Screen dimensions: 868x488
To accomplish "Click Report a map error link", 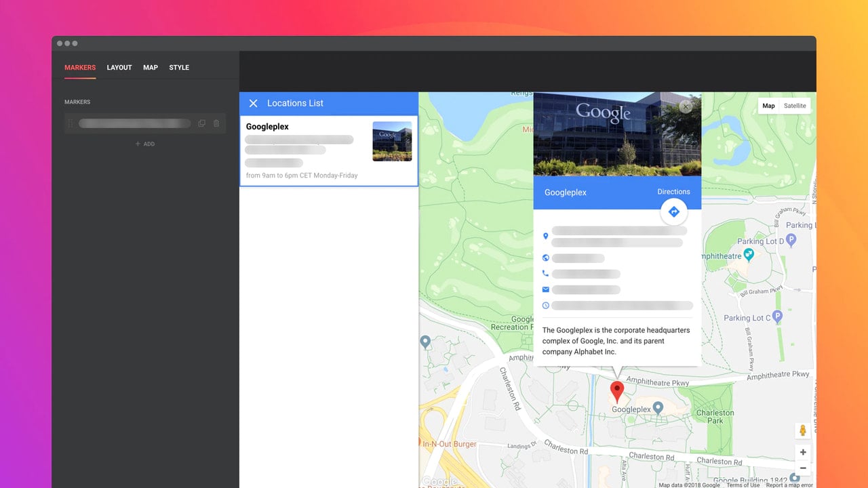I will pos(789,485).
